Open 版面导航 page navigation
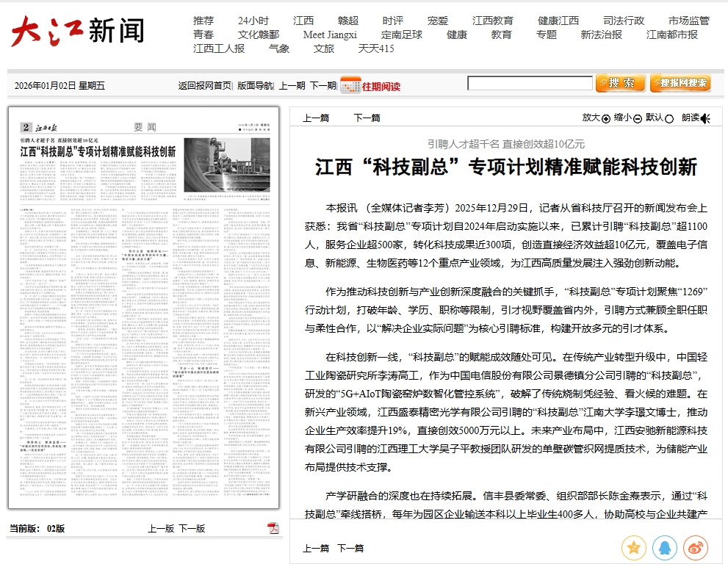Screen dimensions: 728x567 [255, 86]
